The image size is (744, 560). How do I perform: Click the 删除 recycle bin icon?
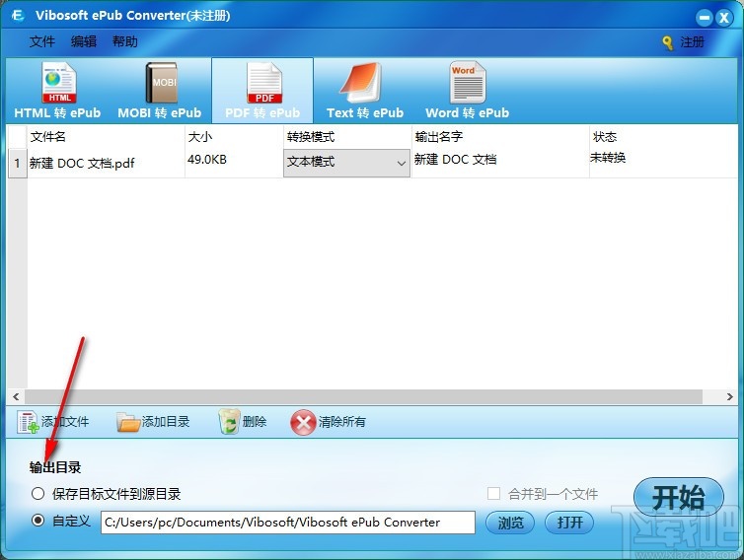(229, 422)
